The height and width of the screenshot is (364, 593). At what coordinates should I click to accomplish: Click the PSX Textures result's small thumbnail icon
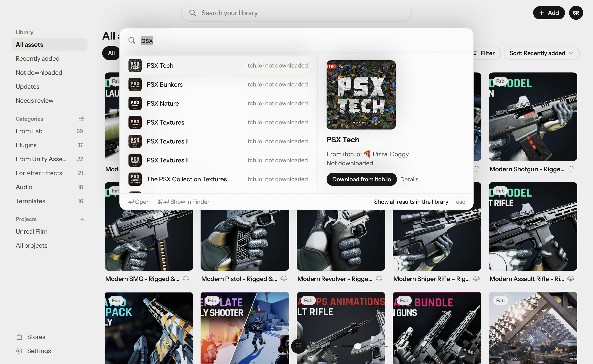pos(135,122)
